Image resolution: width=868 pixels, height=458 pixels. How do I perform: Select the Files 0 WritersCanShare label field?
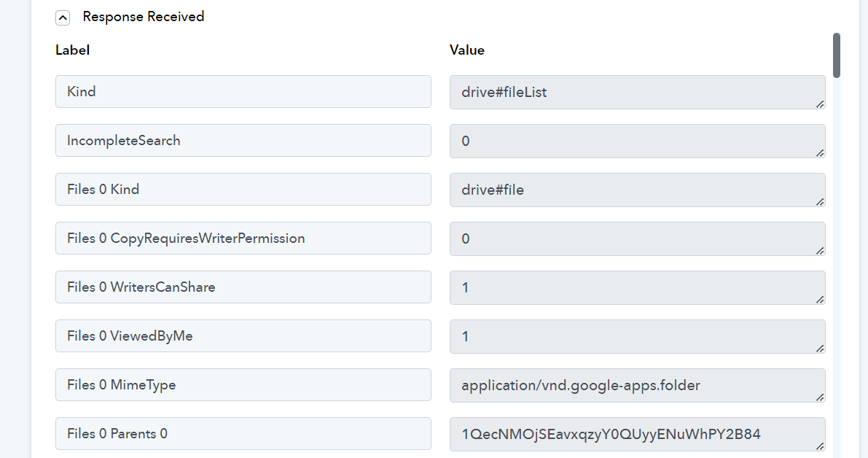[243, 287]
